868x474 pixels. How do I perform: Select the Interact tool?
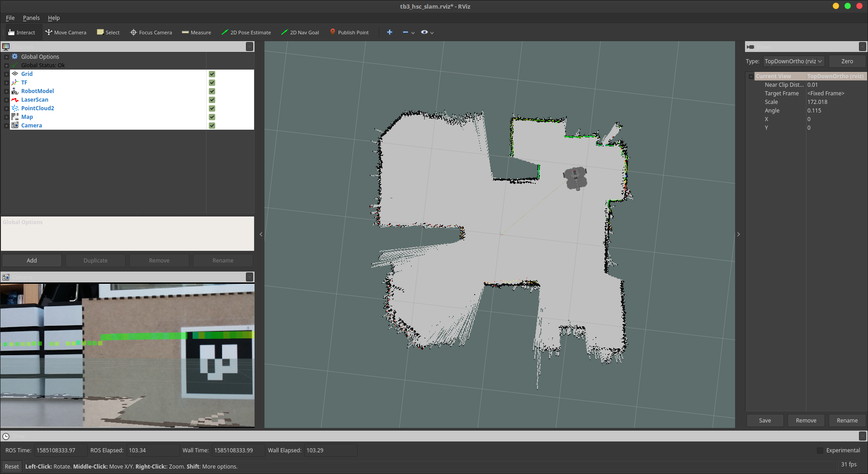tap(22, 33)
